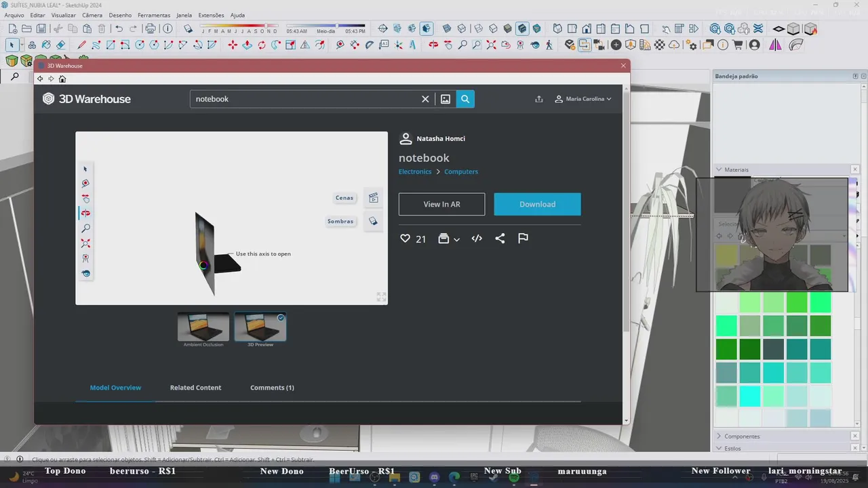Search by image icon in 3D Warehouse
The height and width of the screenshot is (488, 868).
point(446,99)
